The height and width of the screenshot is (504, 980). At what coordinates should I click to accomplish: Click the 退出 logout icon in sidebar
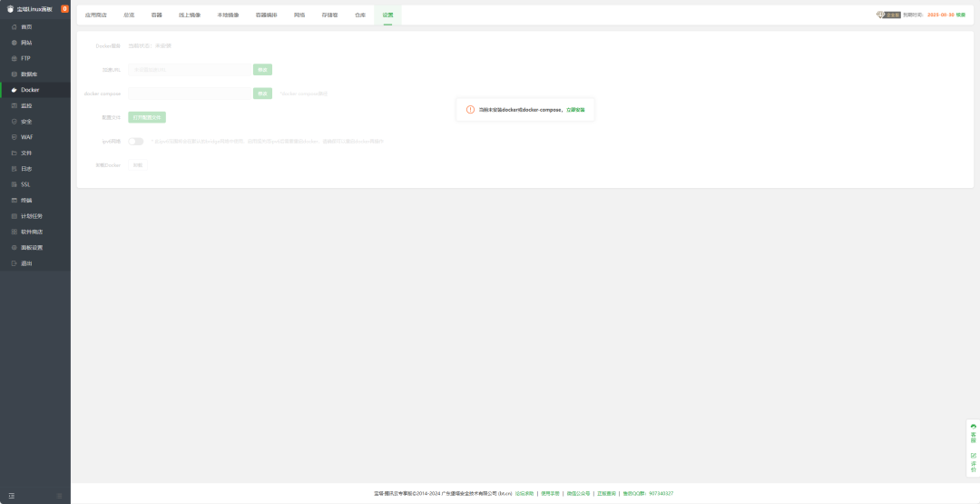coord(15,263)
